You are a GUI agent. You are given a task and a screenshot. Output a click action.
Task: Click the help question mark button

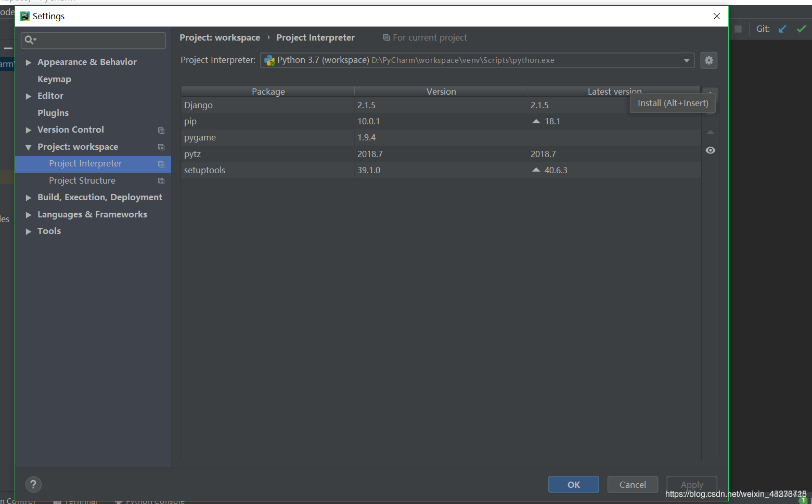coord(33,484)
